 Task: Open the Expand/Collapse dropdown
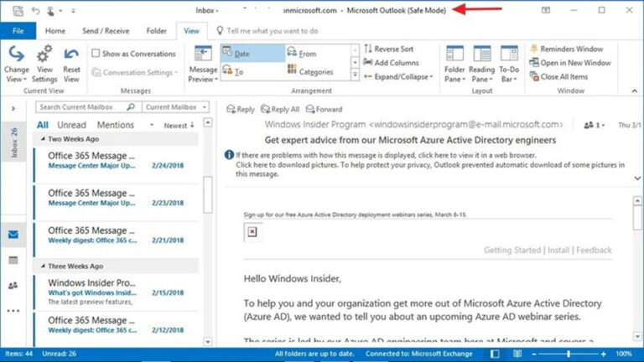click(x=398, y=77)
